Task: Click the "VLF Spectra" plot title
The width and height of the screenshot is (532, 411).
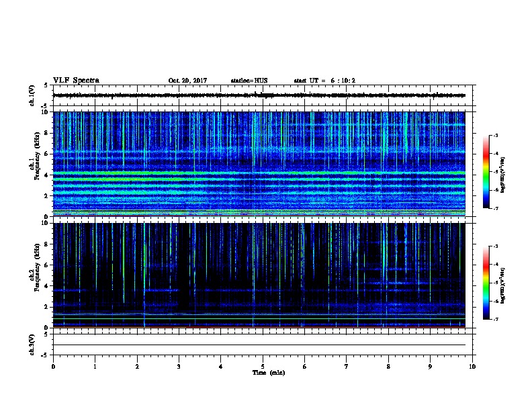Action: pyautogui.click(x=76, y=81)
